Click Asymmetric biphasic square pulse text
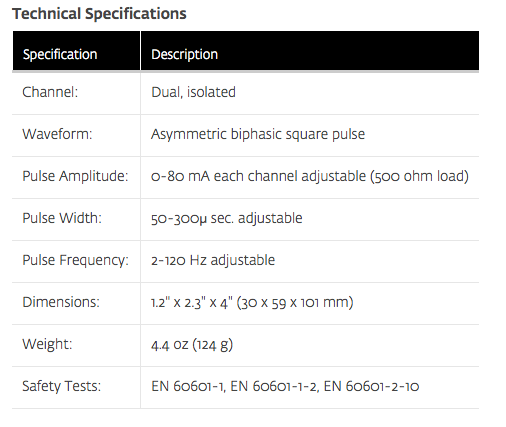506x427 pixels. coord(258,134)
